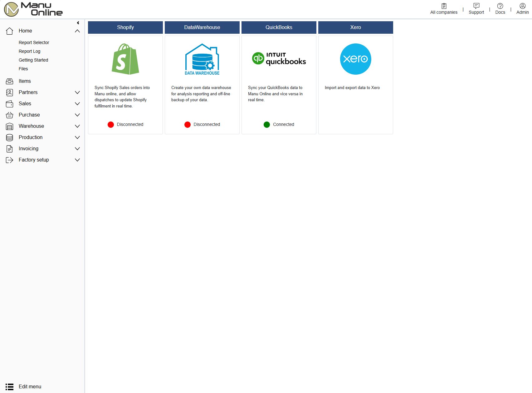Screen dimensions: 532x393
Task: Click the Docs link text
Action: point(500,12)
